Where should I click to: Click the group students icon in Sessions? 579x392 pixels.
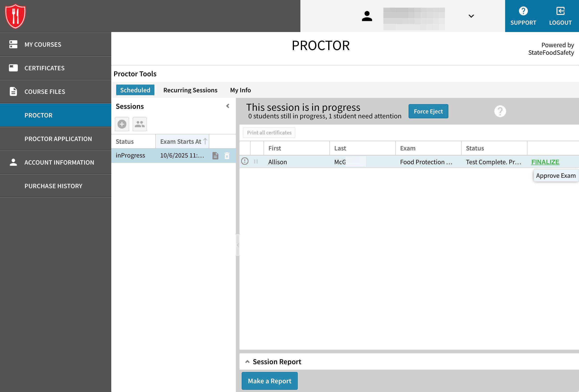tap(140, 124)
